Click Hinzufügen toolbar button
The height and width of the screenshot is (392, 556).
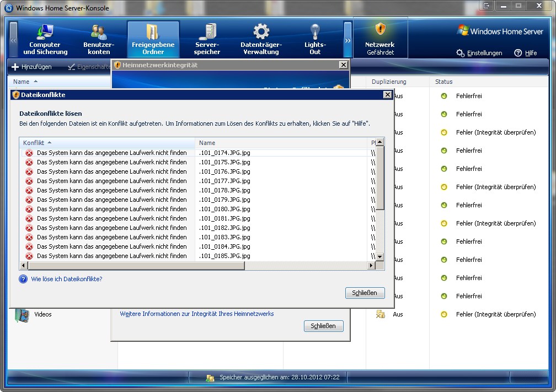(x=32, y=67)
